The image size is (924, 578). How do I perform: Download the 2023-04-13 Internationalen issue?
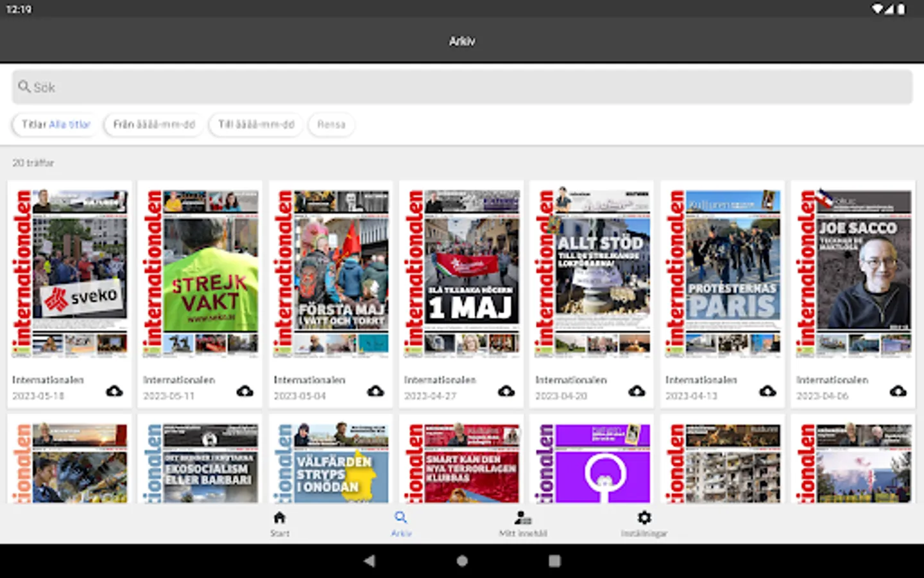tap(767, 391)
